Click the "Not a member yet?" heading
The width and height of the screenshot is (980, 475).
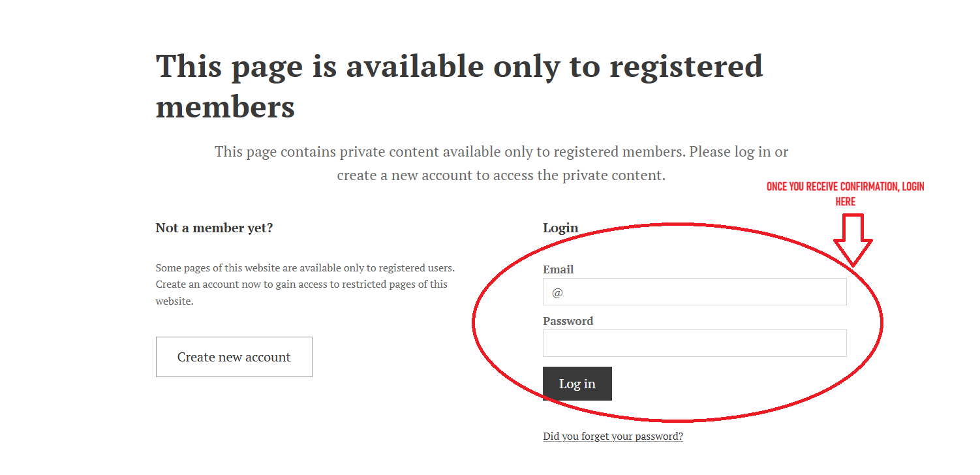click(x=214, y=228)
